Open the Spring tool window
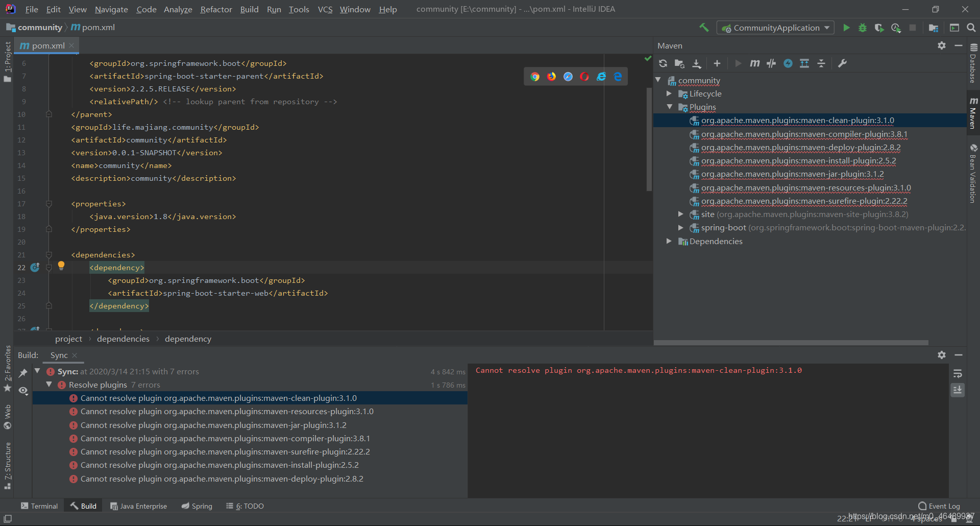 click(x=197, y=506)
